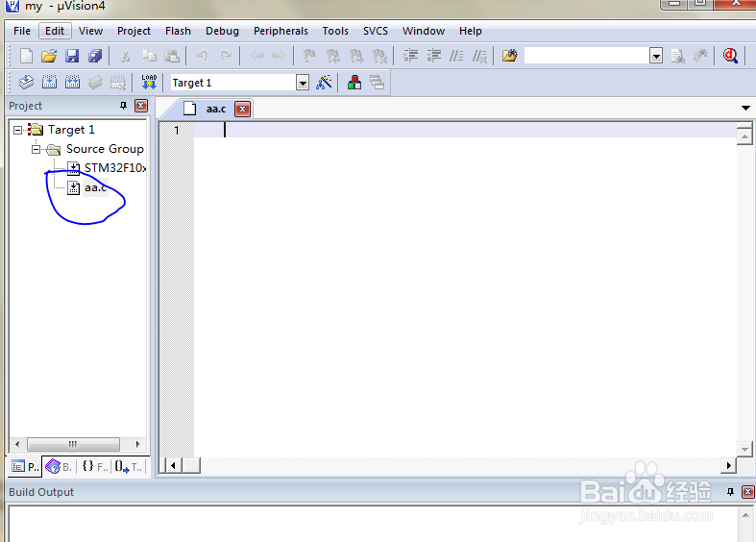
Task: Click Project panel horizontal scrollbar thumb
Action: pyautogui.click(x=73, y=444)
